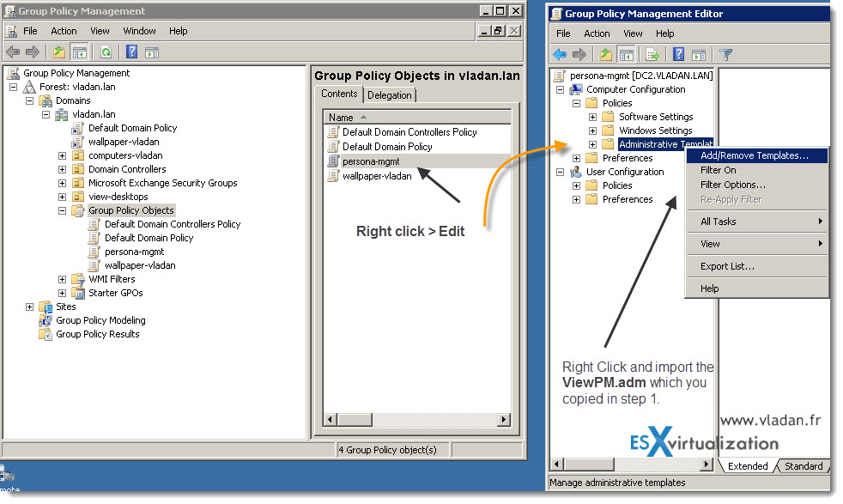
Task: Expand Administrative Templates node in Editor
Action: pyautogui.click(x=592, y=145)
